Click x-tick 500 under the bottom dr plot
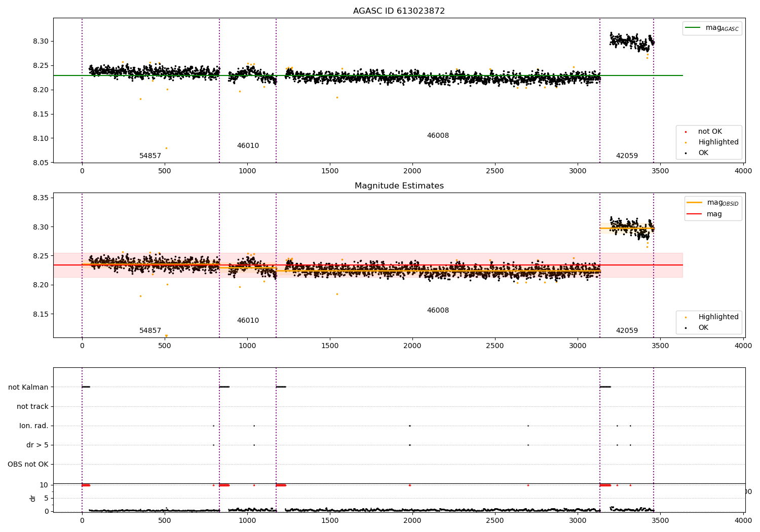This screenshot has height=532, width=760. tap(165, 520)
